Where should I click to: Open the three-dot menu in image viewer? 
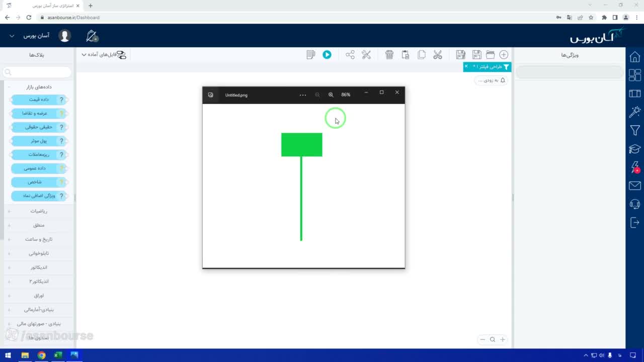(303, 95)
